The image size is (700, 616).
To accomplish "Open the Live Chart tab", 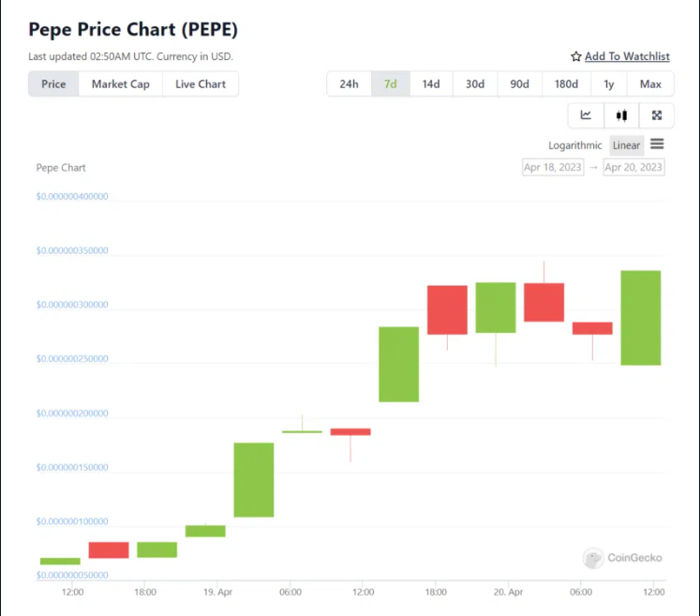I will click(201, 84).
